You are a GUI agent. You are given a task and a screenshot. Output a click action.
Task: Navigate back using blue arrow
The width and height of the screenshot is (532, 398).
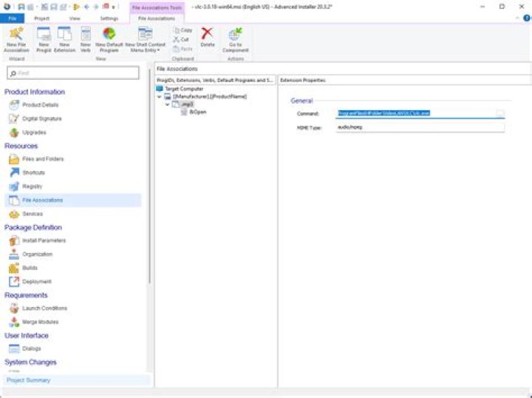coord(86,7)
